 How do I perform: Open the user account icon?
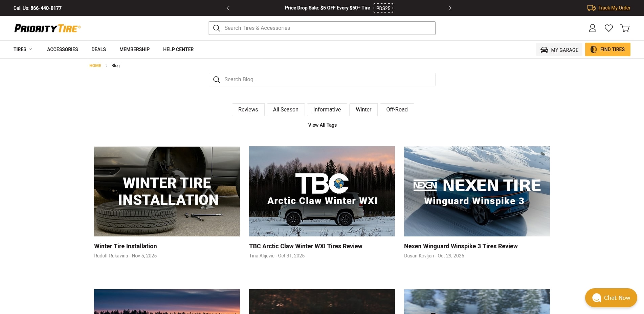pos(592,28)
